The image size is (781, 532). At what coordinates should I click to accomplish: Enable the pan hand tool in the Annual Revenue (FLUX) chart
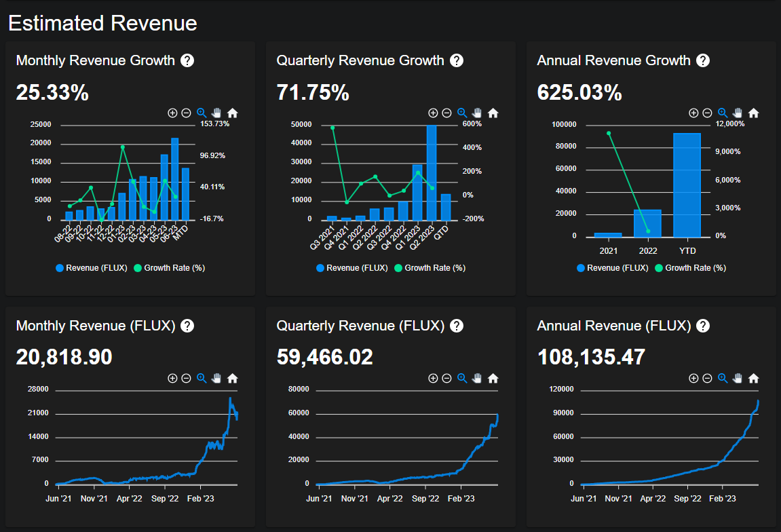737,379
